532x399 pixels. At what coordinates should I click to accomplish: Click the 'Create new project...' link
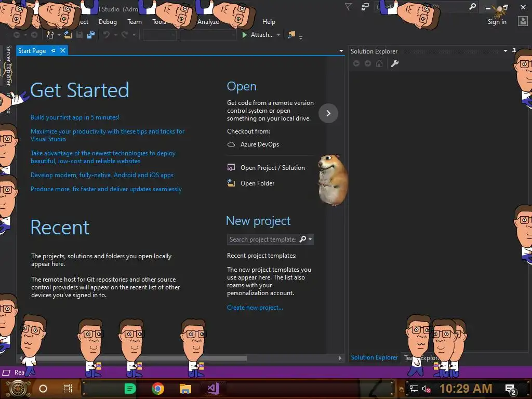(x=255, y=308)
